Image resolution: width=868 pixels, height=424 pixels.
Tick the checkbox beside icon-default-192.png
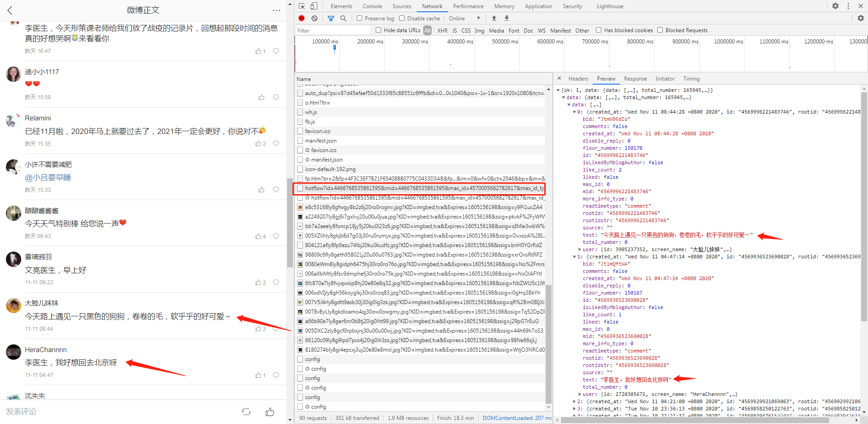pyautogui.click(x=300, y=169)
